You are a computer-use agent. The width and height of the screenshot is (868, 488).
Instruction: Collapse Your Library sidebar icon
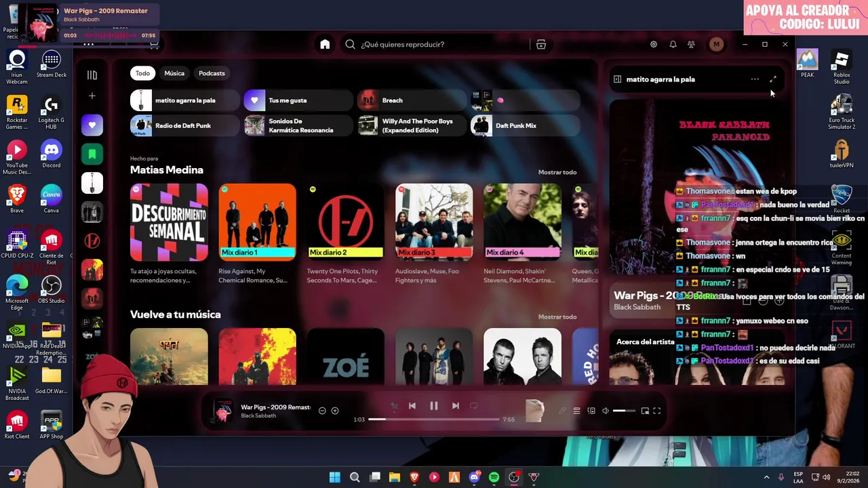pyautogui.click(x=92, y=75)
